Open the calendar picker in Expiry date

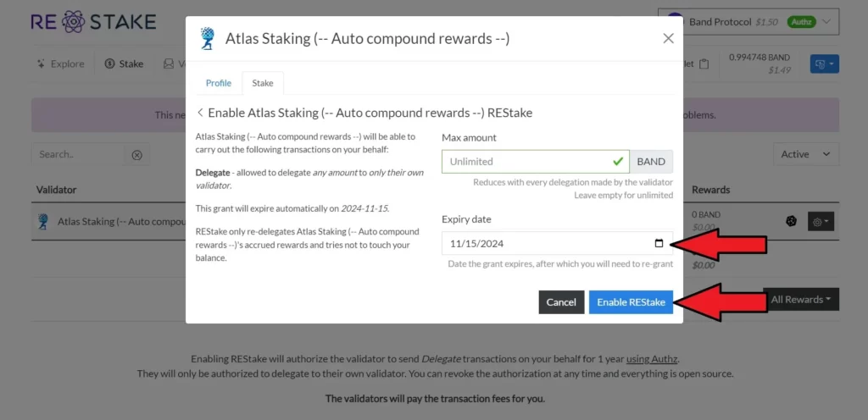[x=659, y=244]
